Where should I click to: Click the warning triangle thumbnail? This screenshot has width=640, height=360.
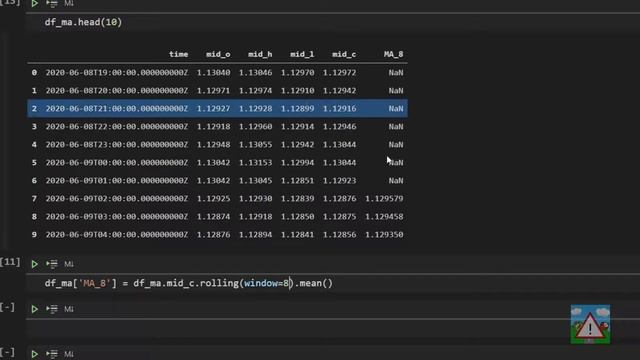click(590, 324)
